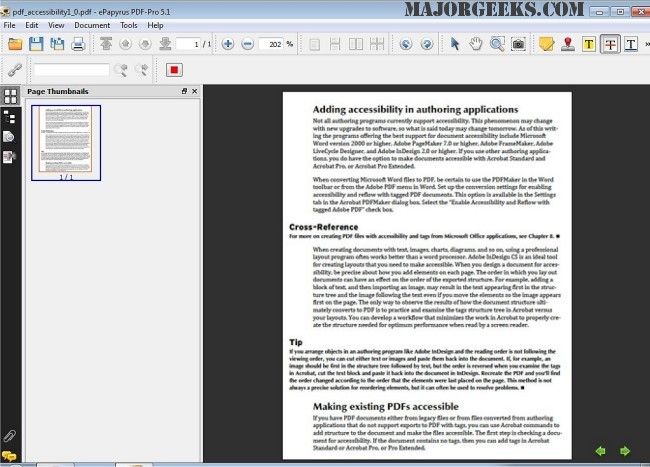
Task: Select the underline text tool
Action: (631, 44)
